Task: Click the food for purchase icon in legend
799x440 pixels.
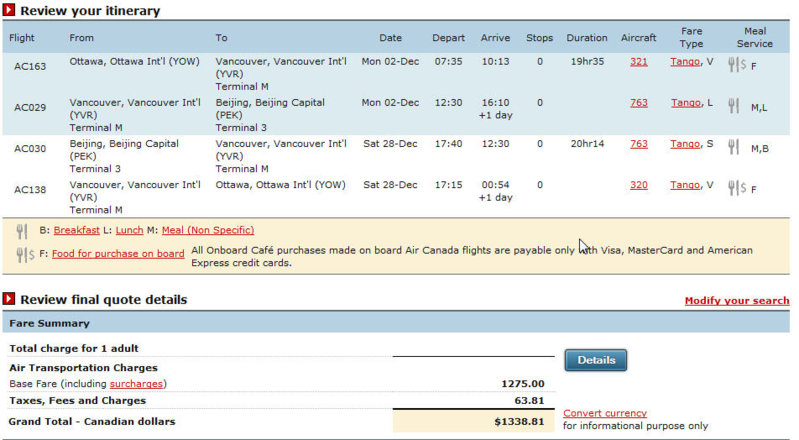Action: [25, 255]
